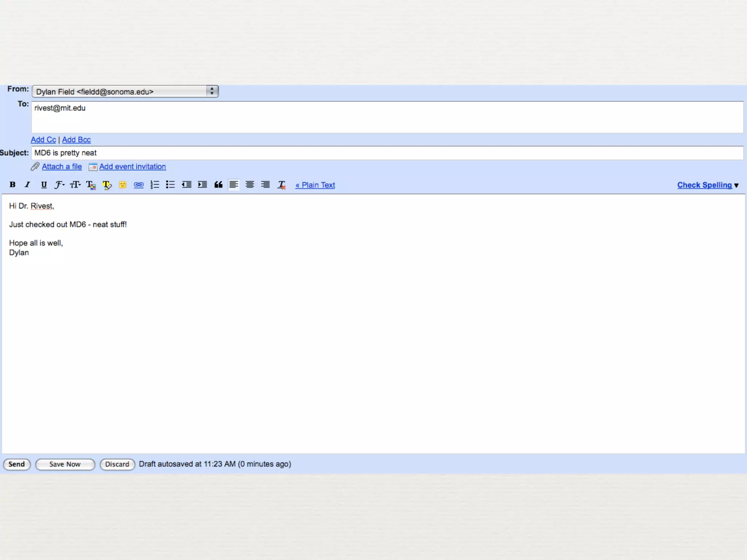This screenshot has height=560, width=747.
Task: Click the Send button
Action: 17,464
